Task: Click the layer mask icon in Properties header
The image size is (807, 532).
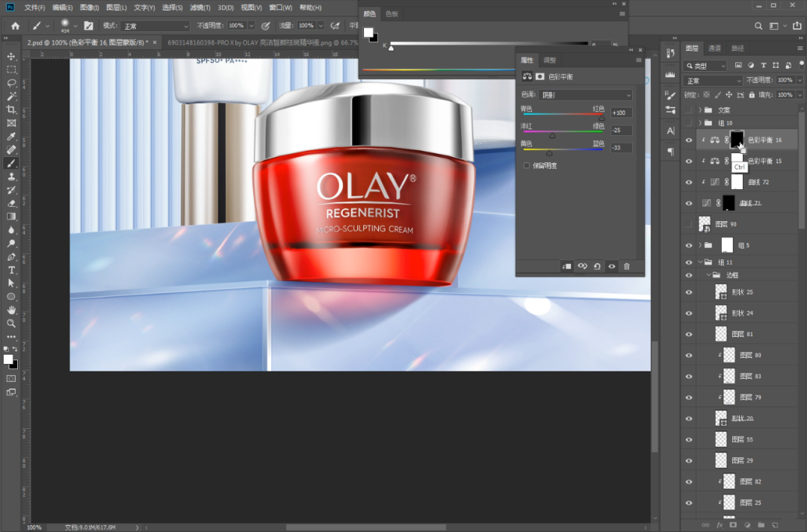Action: [x=540, y=76]
